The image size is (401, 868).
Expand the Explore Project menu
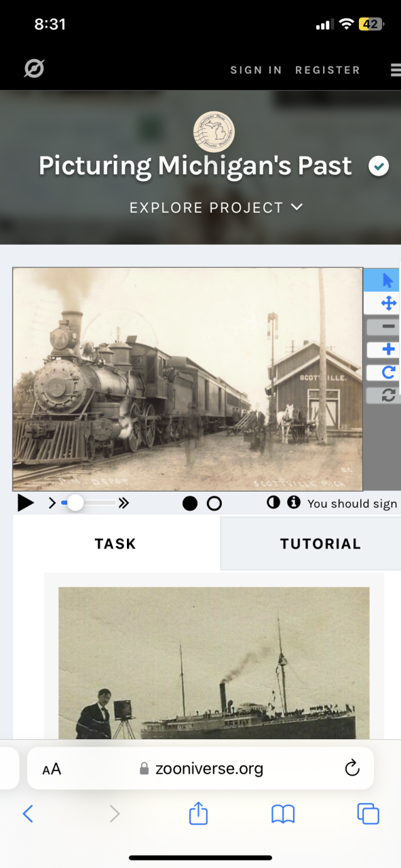pos(216,208)
